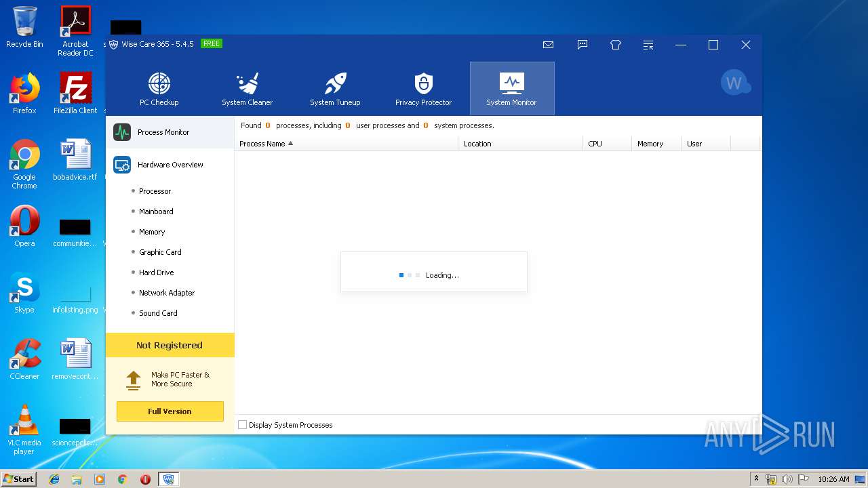Click the Full Version button
The height and width of the screenshot is (488, 868).
[170, 411]
